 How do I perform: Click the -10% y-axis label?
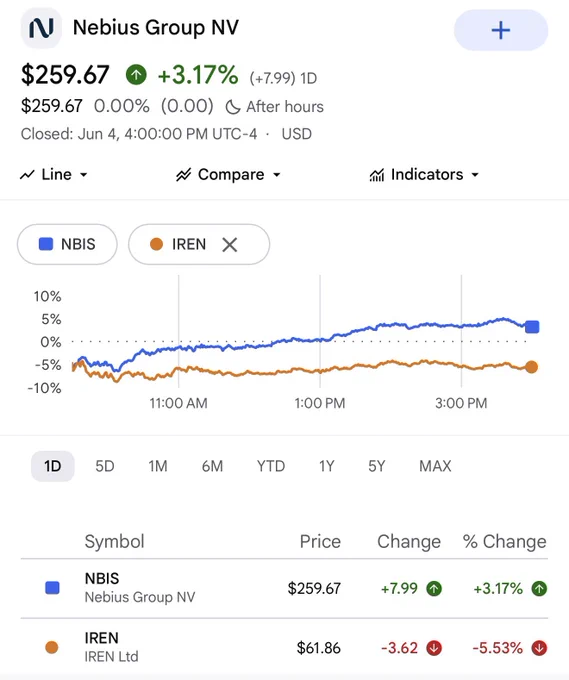pos(44,388)
